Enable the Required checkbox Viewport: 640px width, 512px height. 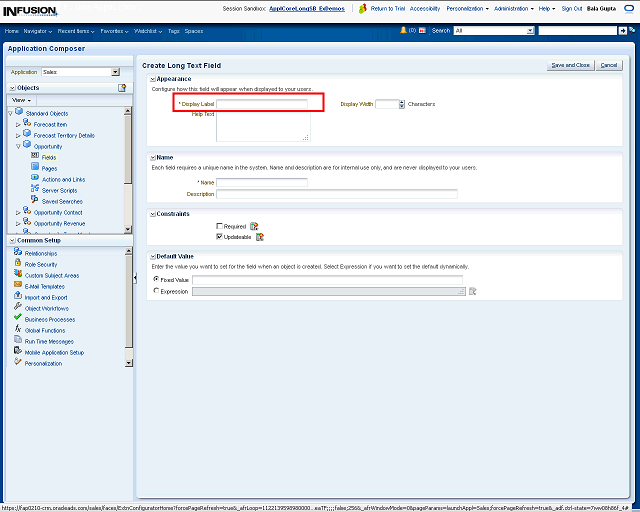(220, 227)
